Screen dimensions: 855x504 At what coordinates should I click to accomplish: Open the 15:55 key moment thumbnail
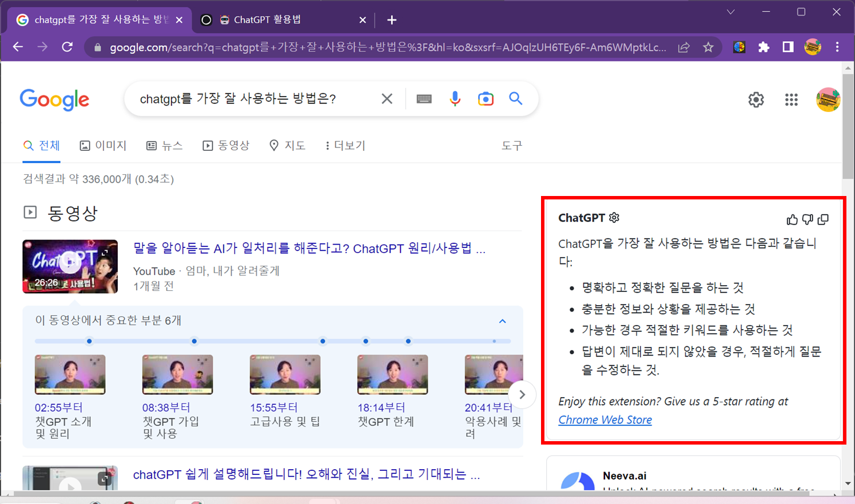(x=285, y=375)
